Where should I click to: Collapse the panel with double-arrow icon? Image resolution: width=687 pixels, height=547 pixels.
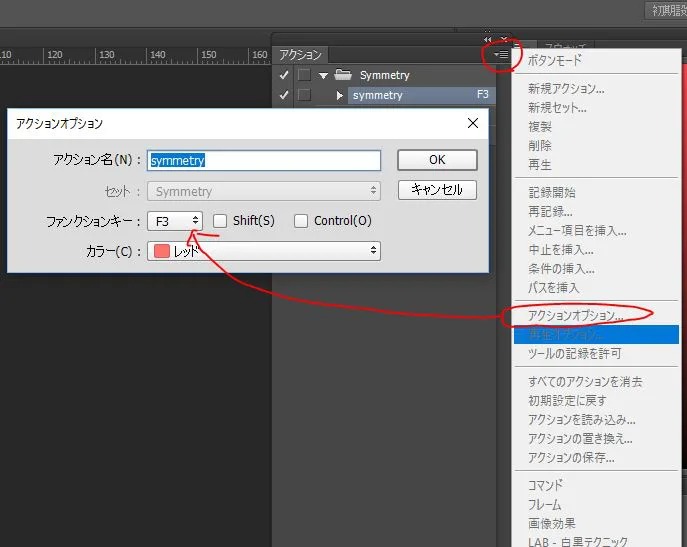[x=487, y=39]
